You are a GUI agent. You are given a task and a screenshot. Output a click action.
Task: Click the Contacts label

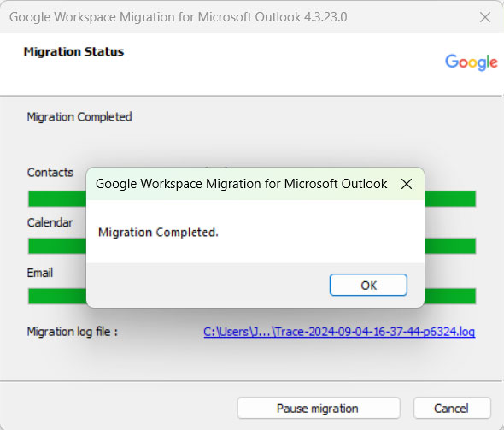[x=50, y=173]
